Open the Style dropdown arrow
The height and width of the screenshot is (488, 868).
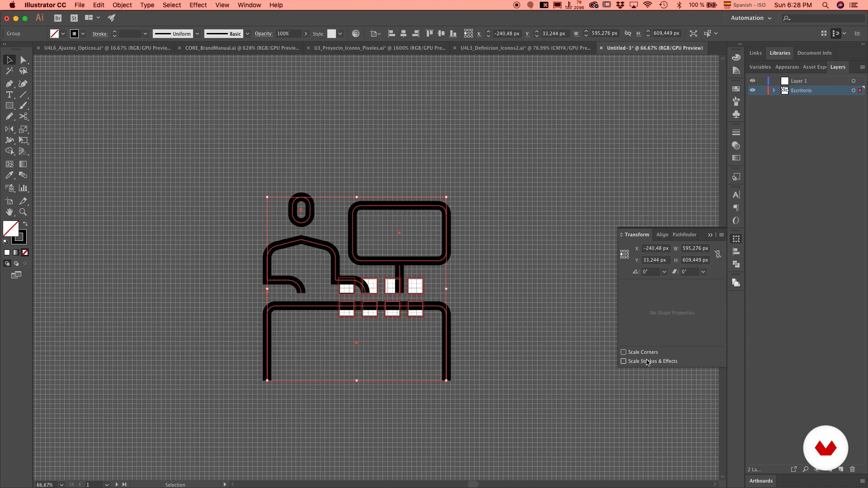click(x=340, y=34)
